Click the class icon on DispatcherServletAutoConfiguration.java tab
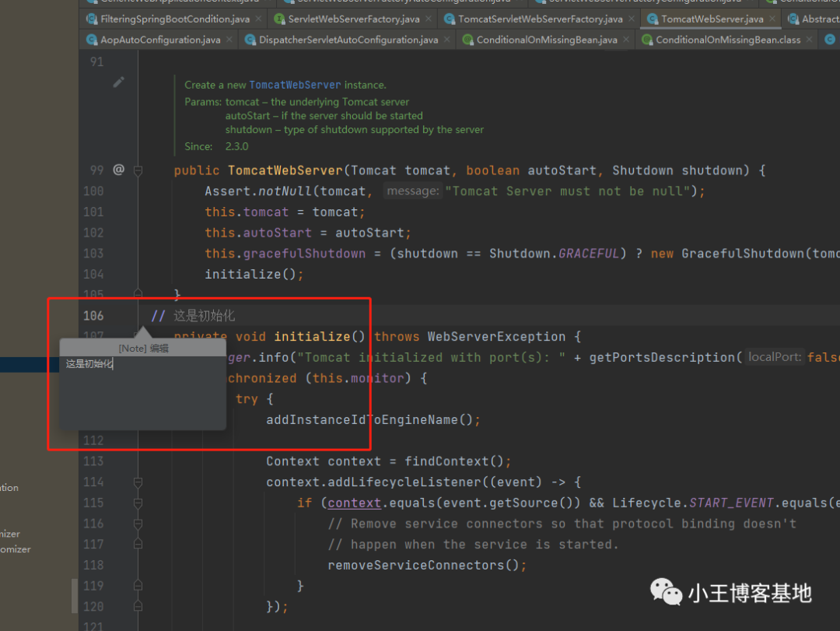The image size is (840, 631). tap(250, 40)
